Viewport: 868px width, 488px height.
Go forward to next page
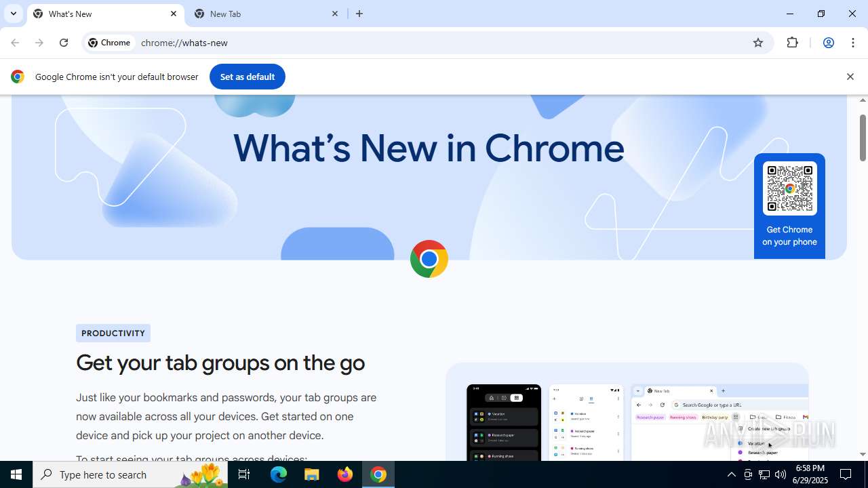point(39,43)
